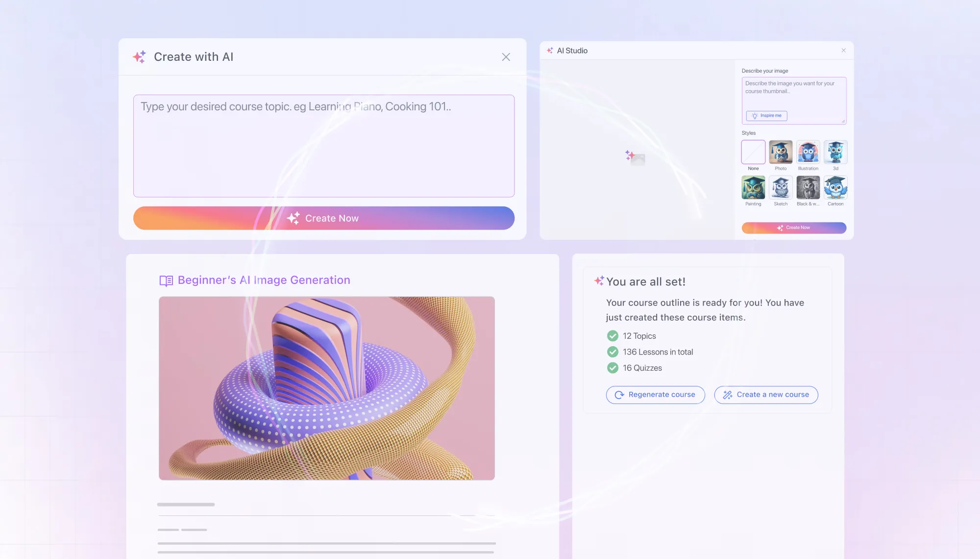Click the '136 Lessons in total' text

pyautogui.click(x=658, y=352)
